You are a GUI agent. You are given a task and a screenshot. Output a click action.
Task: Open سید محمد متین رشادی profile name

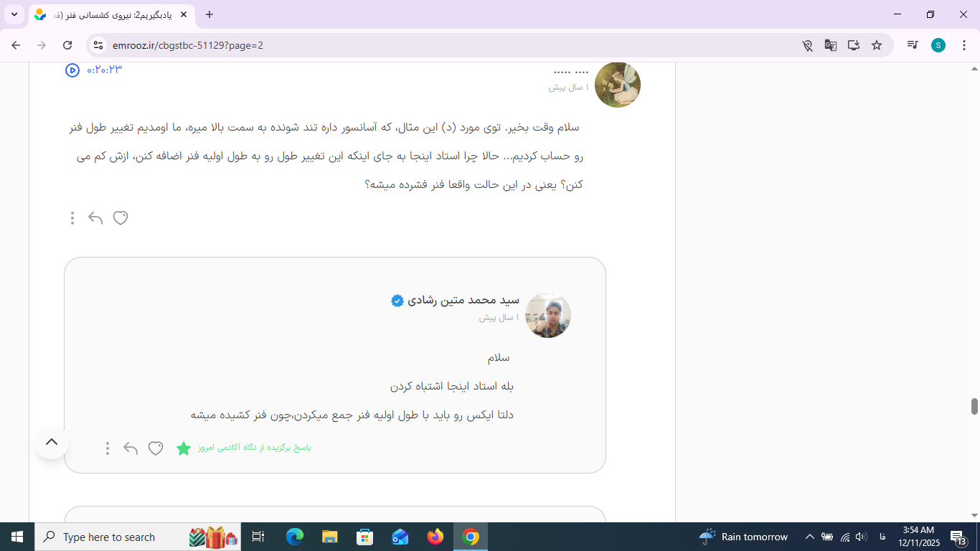(463, 301)
